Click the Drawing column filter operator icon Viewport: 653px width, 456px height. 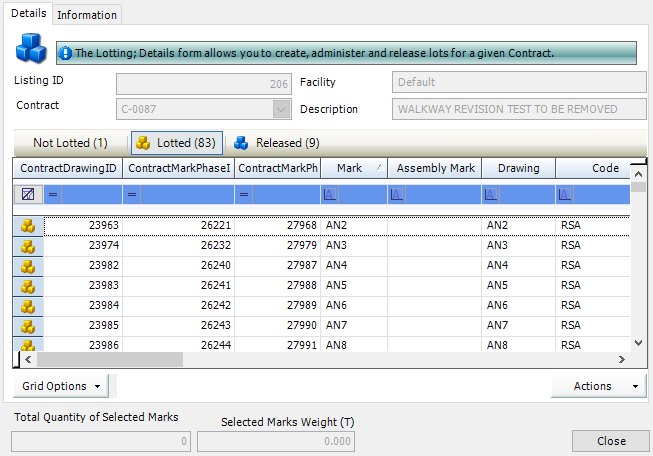[x=490, y=194]
